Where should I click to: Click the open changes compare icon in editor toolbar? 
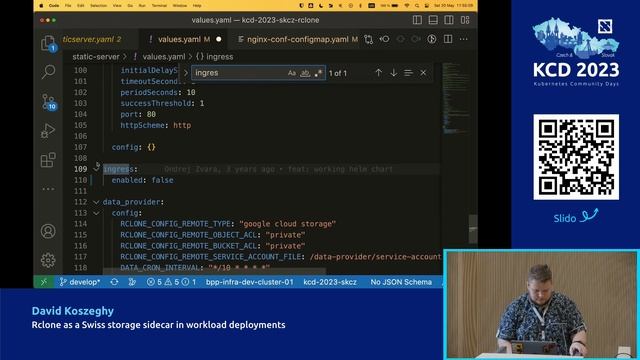[369, 39]
